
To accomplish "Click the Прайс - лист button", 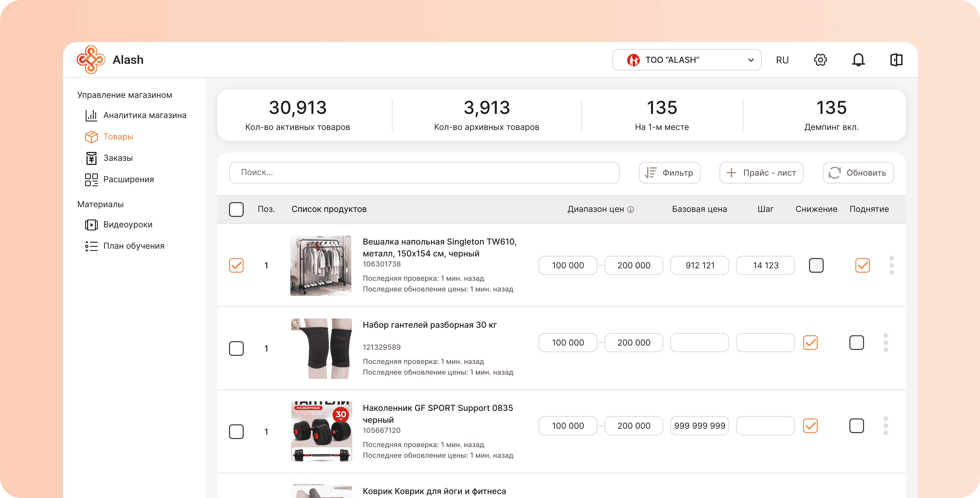I will point(761,173).
